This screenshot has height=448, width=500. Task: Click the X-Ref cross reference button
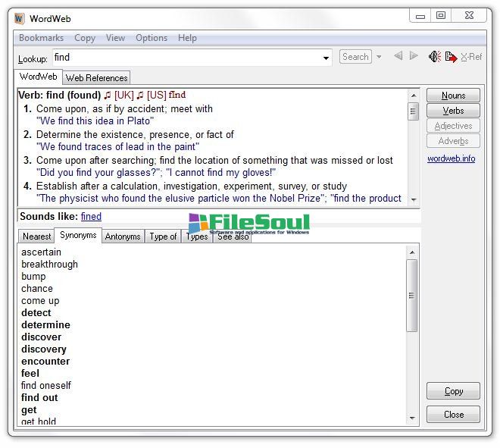click(x=471, y=57)
